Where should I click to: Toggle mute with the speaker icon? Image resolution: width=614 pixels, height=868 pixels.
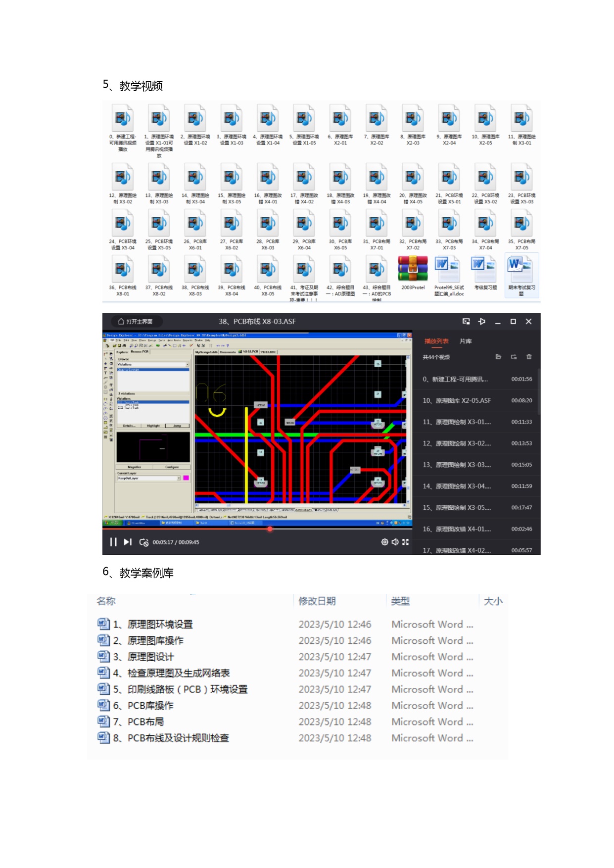pyautogui.click(x=395, y=542)
